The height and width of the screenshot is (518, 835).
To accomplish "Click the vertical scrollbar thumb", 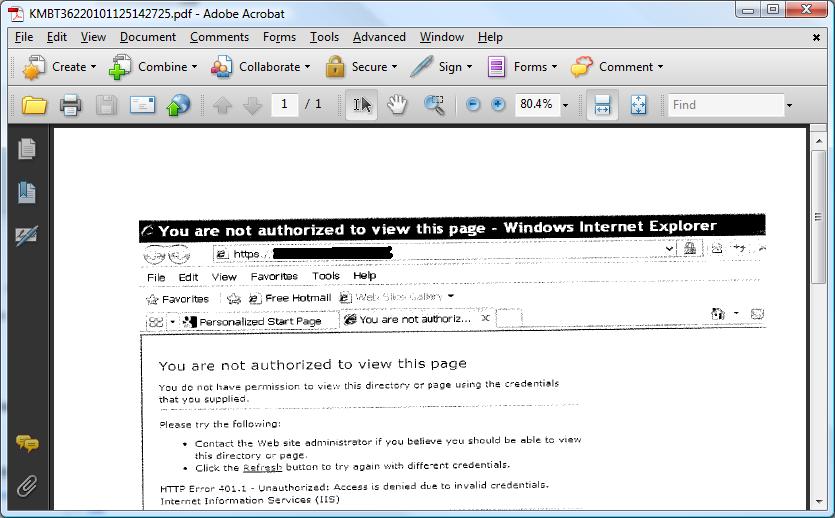I will point(818,217).
